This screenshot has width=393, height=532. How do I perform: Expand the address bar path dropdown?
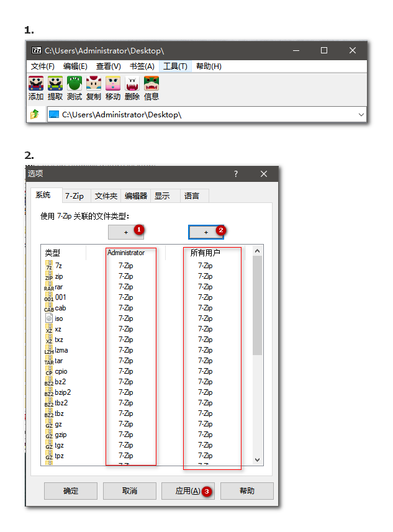(361, 115)
